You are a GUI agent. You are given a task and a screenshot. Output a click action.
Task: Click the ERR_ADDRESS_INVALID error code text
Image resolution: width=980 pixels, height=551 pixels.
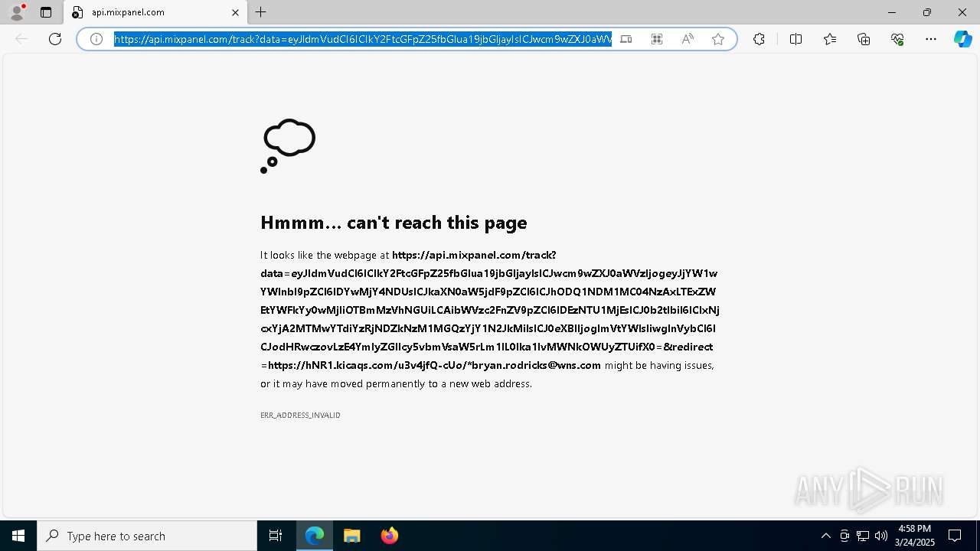300,415
